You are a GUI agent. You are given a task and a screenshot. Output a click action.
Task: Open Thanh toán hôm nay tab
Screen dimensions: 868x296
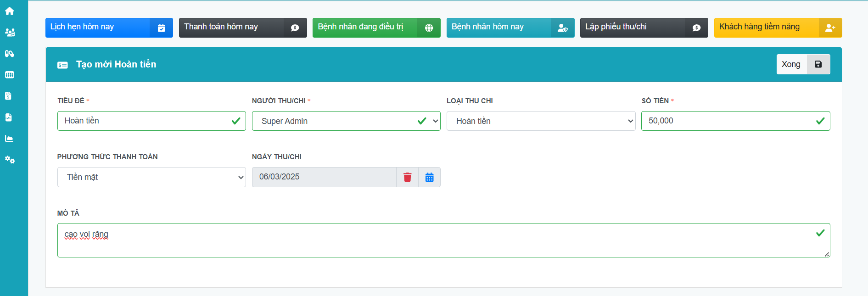point(242,28)
